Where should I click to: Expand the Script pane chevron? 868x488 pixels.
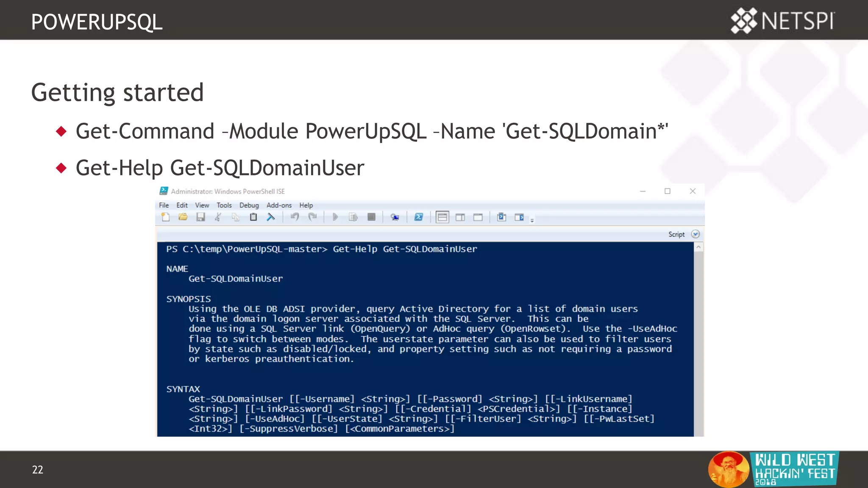[x=696, y=234]
